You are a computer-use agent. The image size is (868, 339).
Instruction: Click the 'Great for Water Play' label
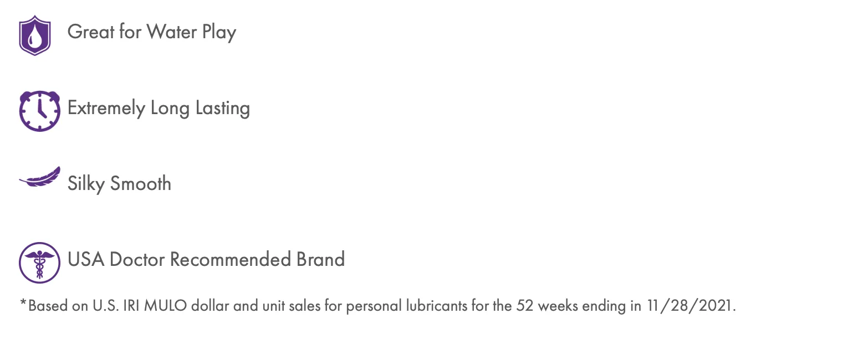[x=152, y=32]
